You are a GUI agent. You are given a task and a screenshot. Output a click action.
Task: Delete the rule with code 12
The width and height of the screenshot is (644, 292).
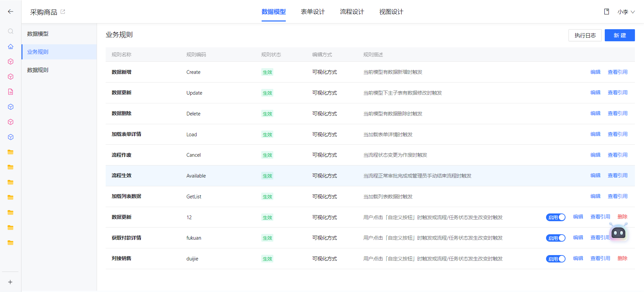[x=622, y=216]
